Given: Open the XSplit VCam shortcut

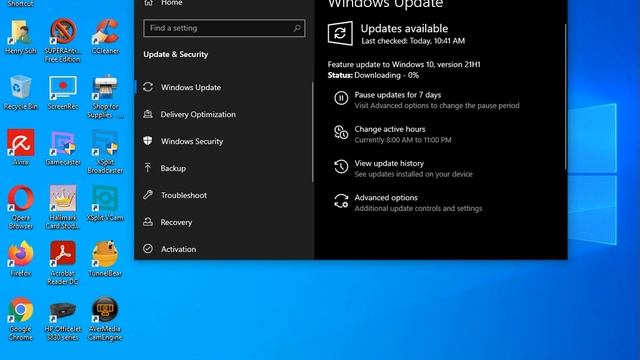Looking at the screenshot, I should click(105, 203).
